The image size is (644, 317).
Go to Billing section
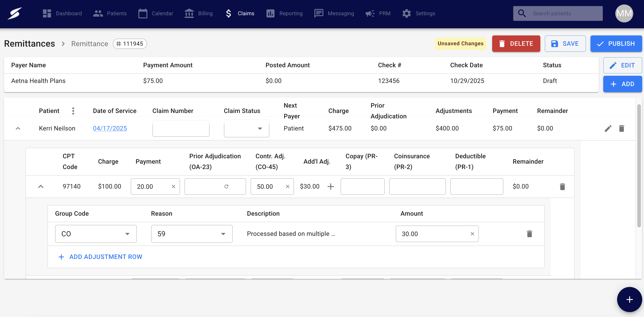point(199,13)
